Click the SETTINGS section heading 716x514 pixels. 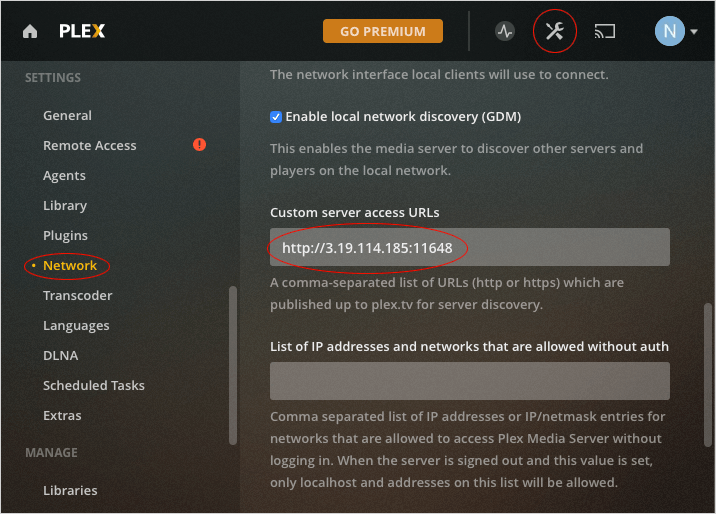pos(53,78)
